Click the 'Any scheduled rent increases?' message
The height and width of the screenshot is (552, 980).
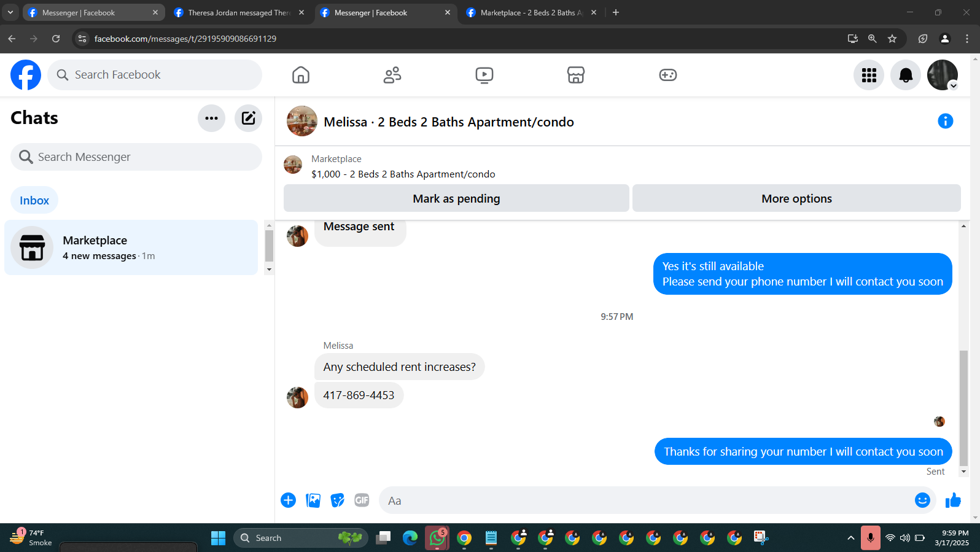pos(400,367)
